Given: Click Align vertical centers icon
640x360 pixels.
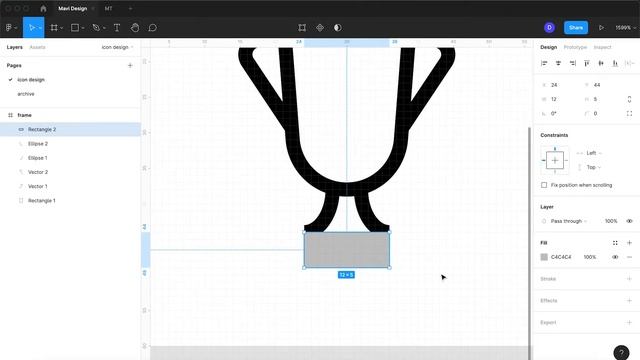Looking at the screenshot, I should 601,63.
